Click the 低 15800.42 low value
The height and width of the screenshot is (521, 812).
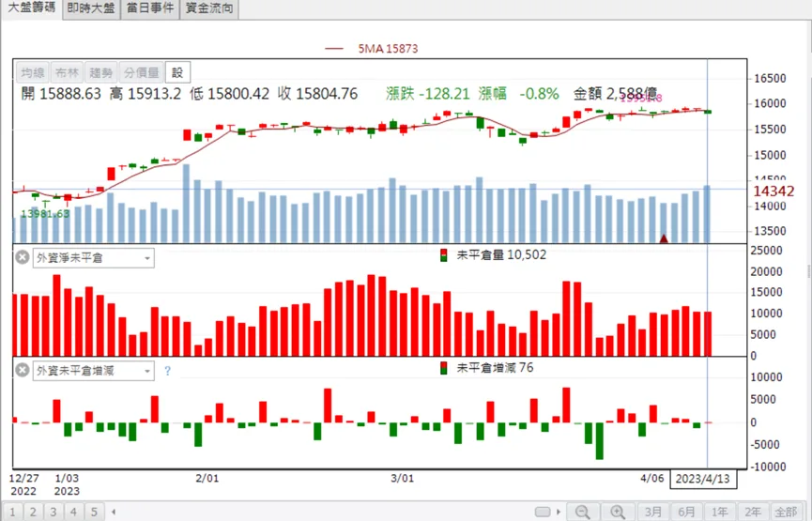[x=229, y=94]
